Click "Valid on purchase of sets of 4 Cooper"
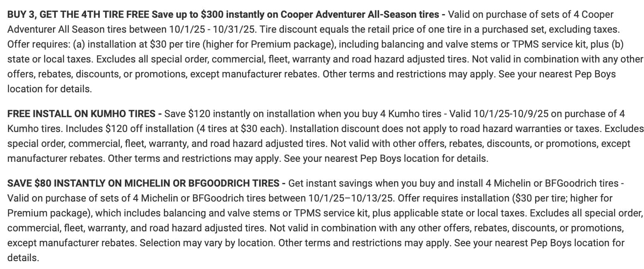 (x=531, y=14)
